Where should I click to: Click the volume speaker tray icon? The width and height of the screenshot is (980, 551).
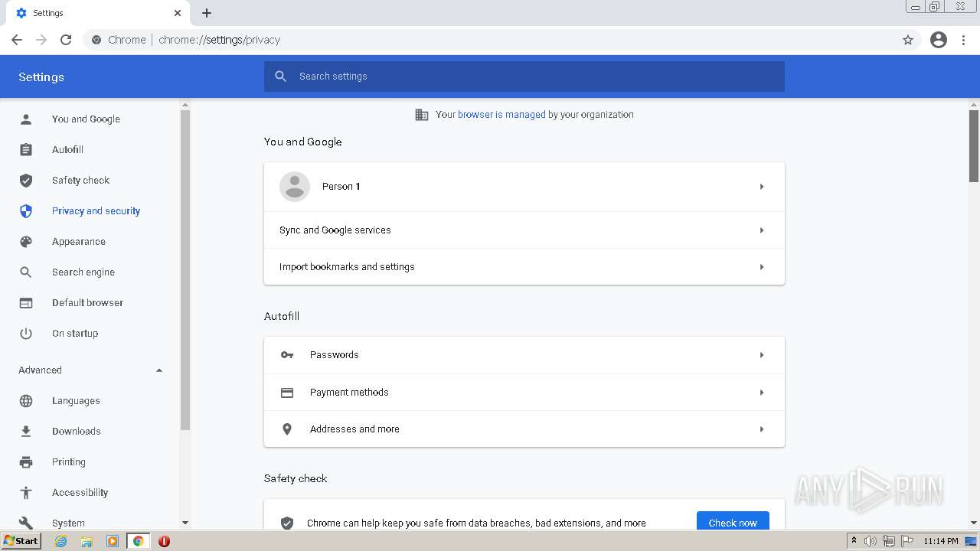coord(870,541)
